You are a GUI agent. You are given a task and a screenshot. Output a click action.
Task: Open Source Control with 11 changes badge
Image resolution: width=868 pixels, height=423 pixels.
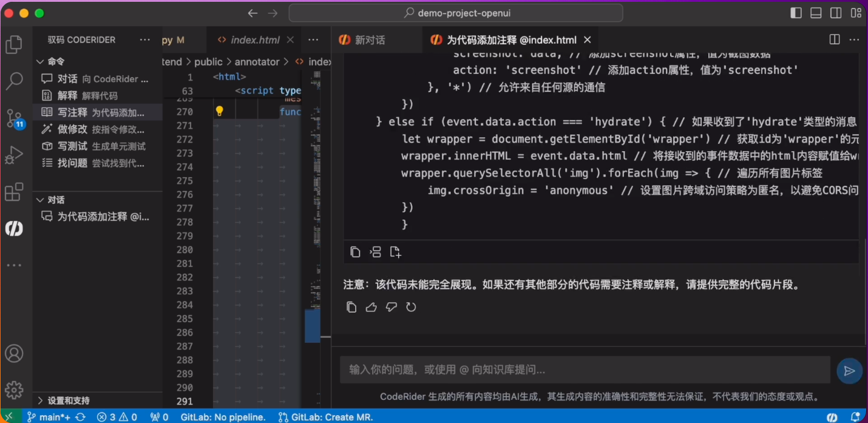tap(14, 118)
